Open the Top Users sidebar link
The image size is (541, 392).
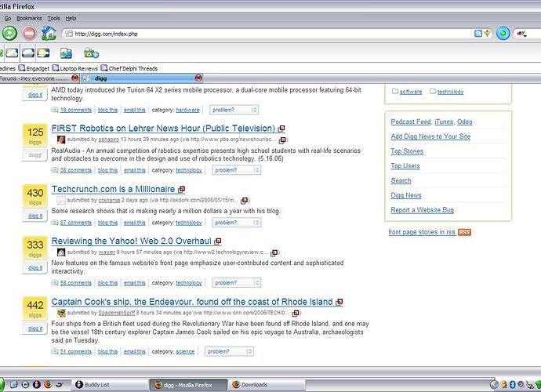pos(405,166)
